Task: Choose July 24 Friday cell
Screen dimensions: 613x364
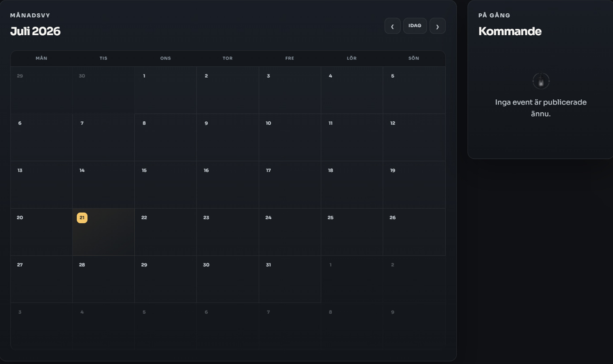Action: pyautogui.click(x=290, y=232)
